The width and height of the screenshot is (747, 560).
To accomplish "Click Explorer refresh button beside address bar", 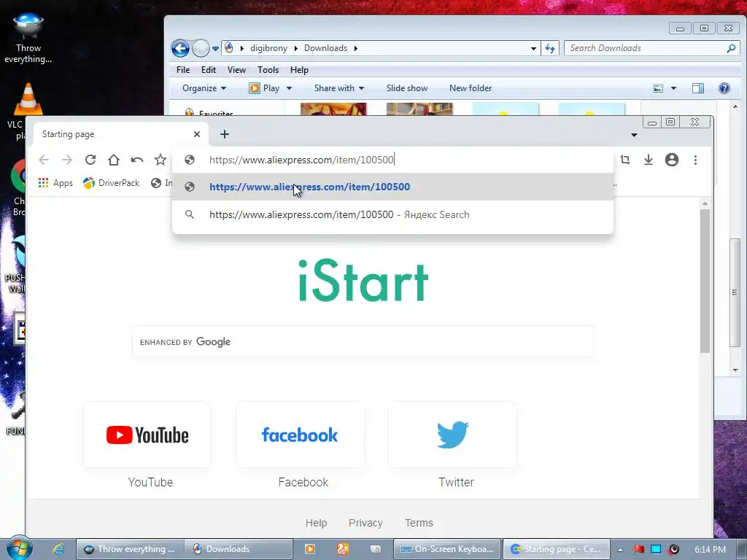I will coord(550,48).
